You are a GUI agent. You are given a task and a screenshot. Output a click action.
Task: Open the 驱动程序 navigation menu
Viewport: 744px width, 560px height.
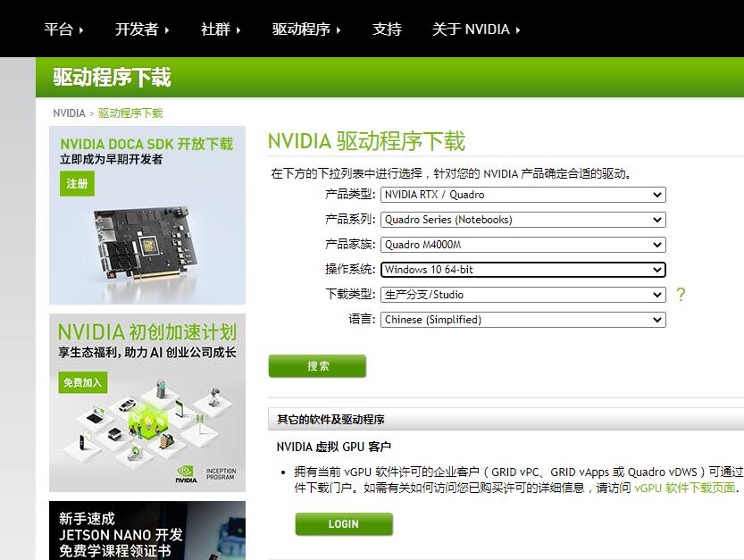click(x=306, y=29)
